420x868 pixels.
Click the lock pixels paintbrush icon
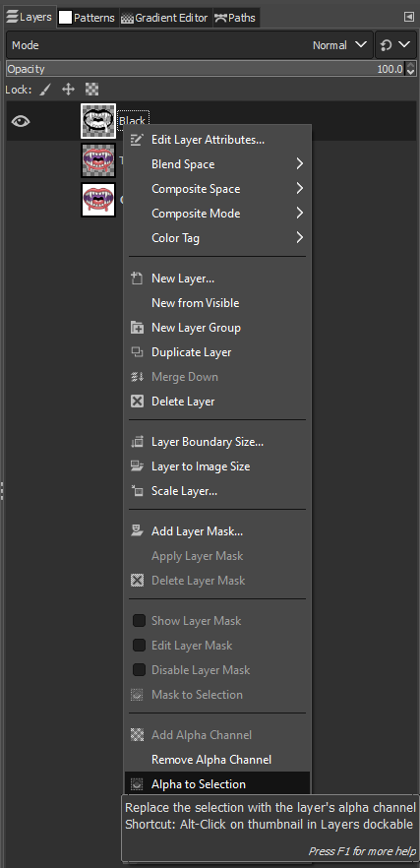(x=45, y=90)
